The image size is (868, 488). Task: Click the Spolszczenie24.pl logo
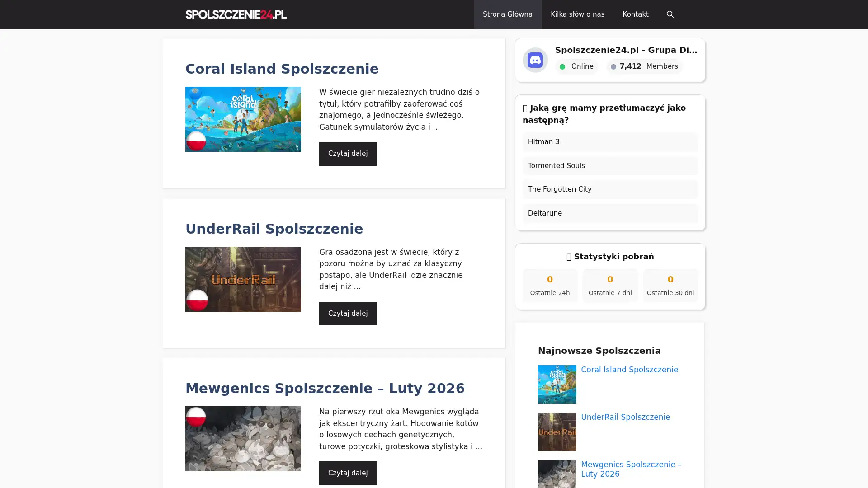pyautogui.click(x=236, y=14)
